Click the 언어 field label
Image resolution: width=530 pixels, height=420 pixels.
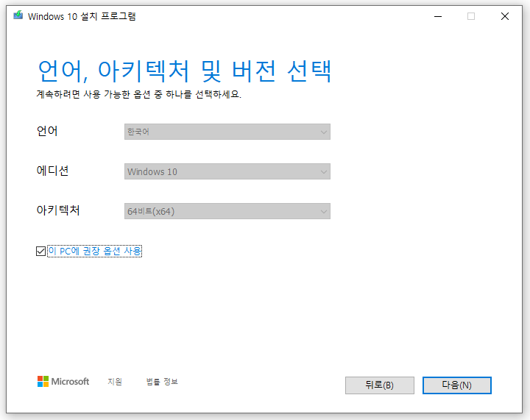tap(47, 131)
